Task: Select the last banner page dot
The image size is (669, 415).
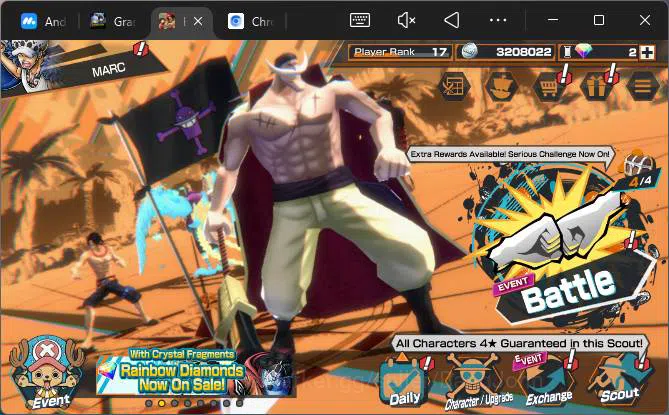Action: tap(239, 403)
